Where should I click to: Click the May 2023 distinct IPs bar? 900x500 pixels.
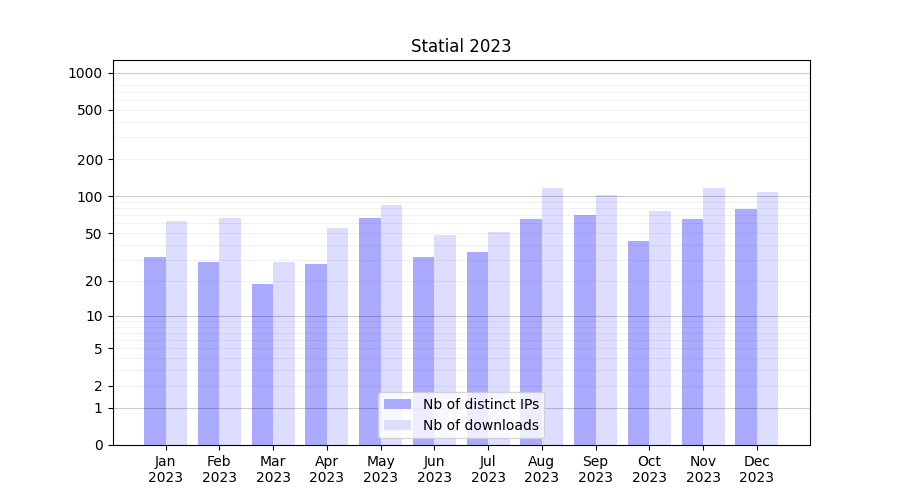coord(370,330)
